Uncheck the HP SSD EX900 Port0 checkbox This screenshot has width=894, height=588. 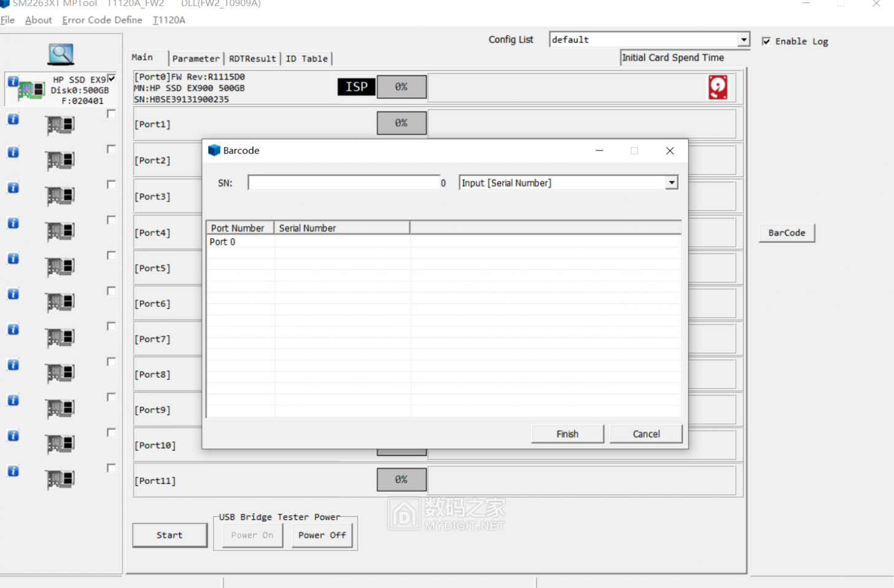point(111,79)
